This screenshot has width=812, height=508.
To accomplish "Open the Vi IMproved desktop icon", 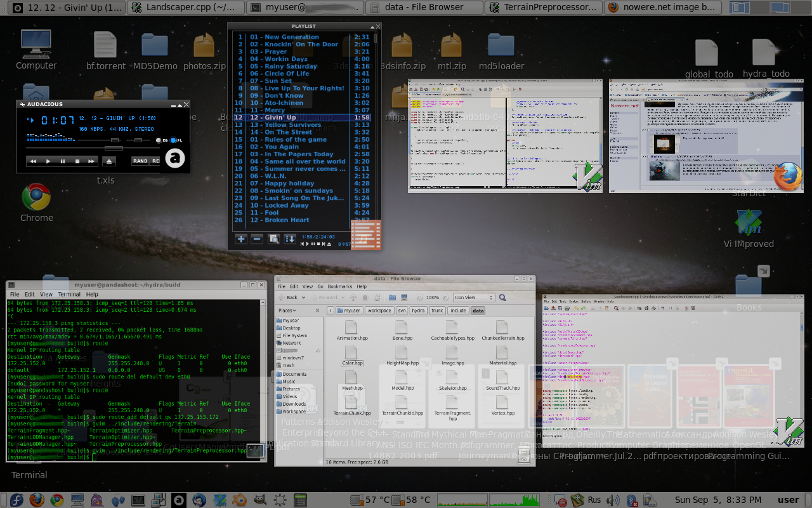I will [x=749, y=228].
